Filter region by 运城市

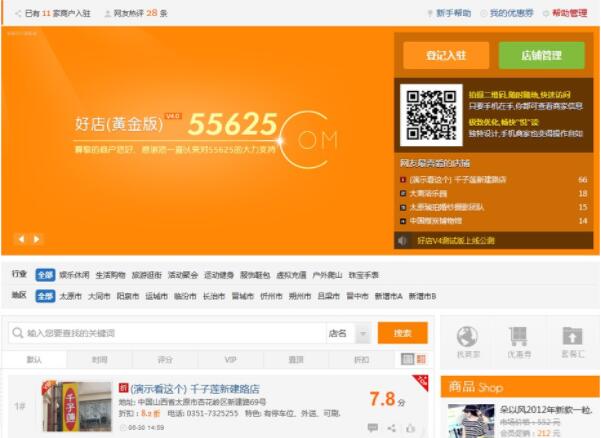156,296
